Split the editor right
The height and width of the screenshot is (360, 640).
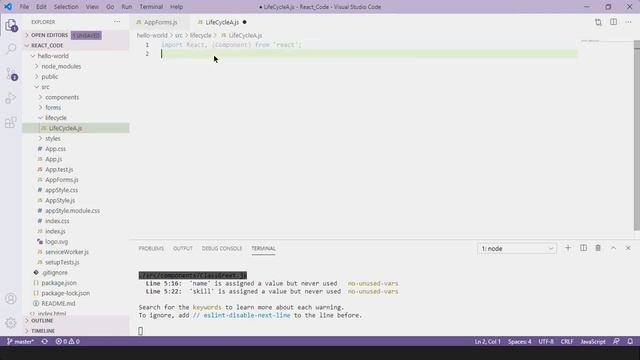[613, 22]
